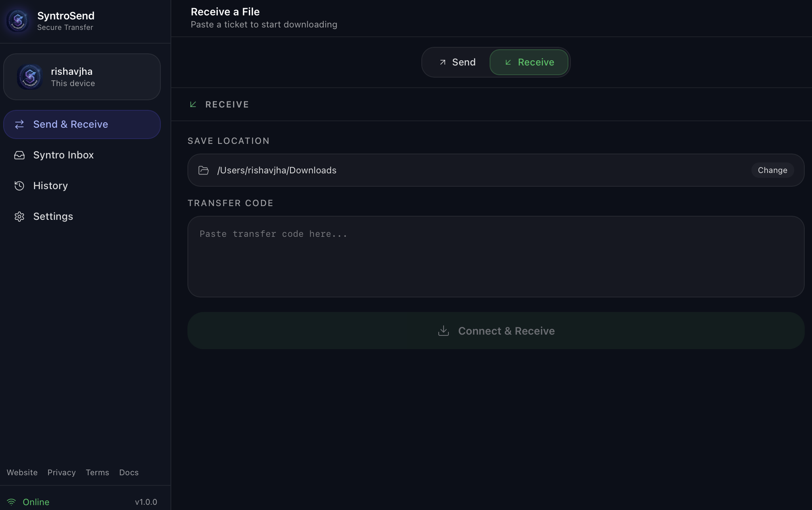Click the wifi Online status icon
This screenshot has height=510, width=812.
pyautogui.click(x=11, y=502)
